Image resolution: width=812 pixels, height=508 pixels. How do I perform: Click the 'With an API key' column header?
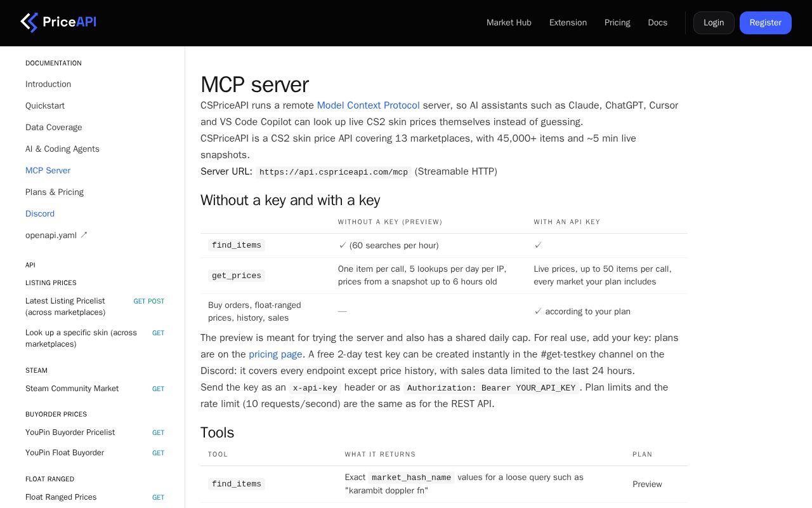(x=567, y=222)
